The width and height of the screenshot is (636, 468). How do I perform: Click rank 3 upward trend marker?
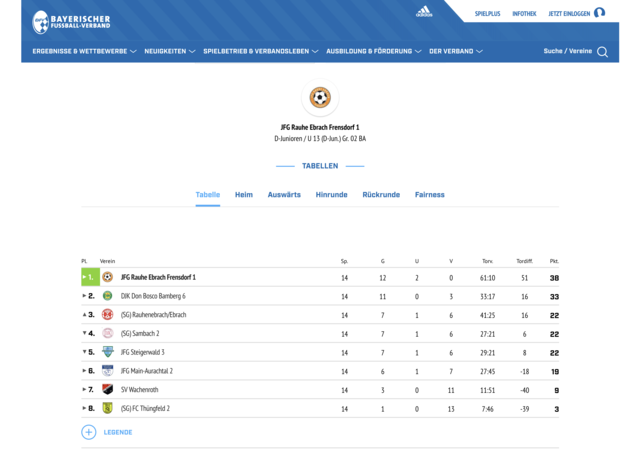coord(84,315)
